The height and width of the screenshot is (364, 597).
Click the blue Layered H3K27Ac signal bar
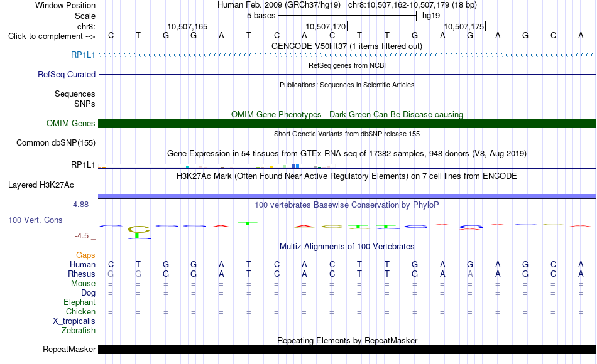(x=348, y=196)
